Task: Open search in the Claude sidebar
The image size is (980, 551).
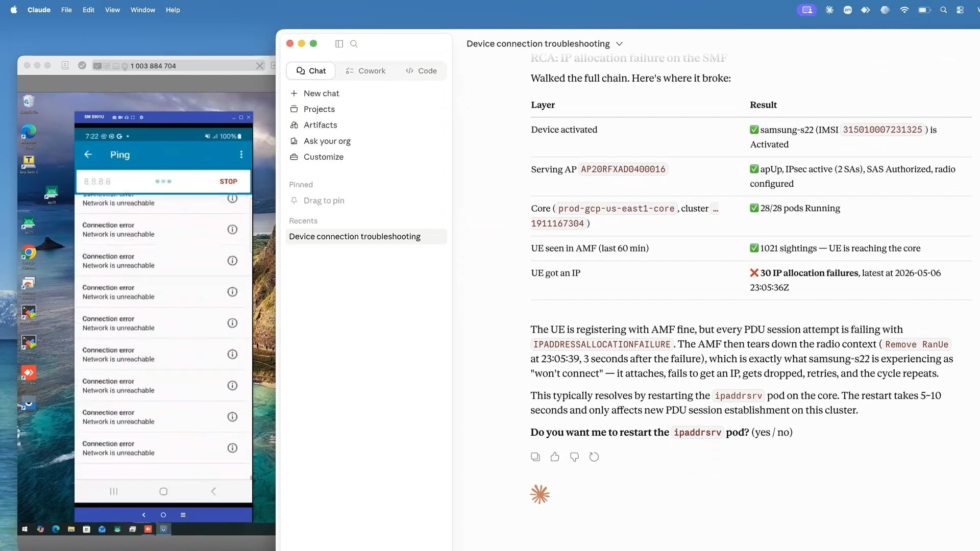Action: tap(354, 44)
